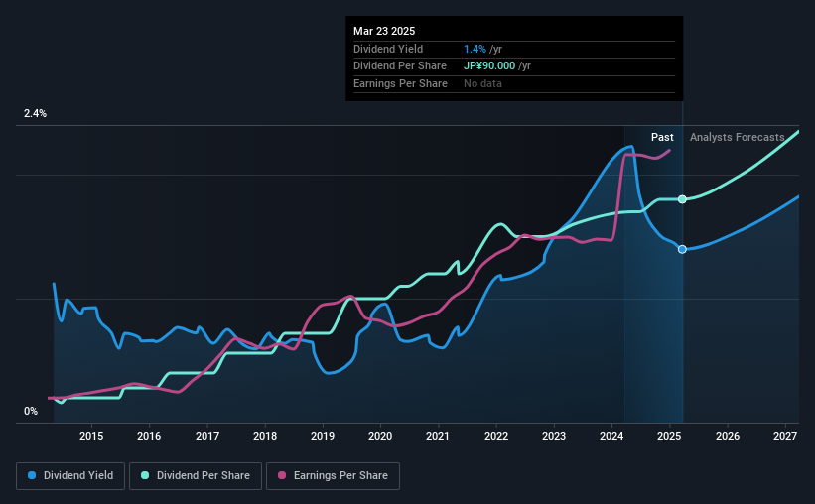
Task: Click the 2021 x-axis label
Action: [x=438, y=436]
